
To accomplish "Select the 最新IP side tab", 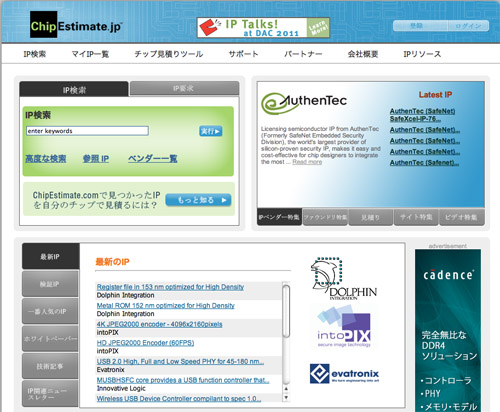I will click(51, 256).
